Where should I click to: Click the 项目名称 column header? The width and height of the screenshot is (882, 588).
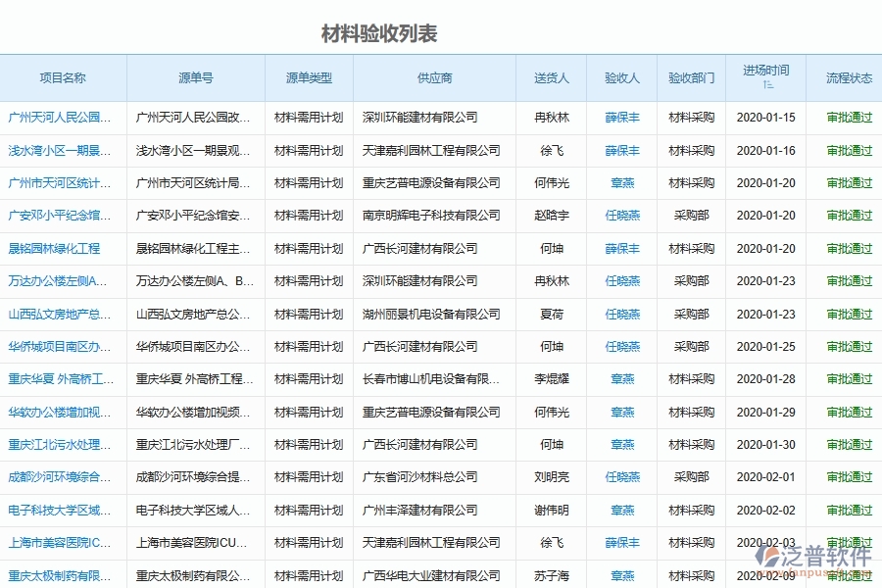(65, 77)
